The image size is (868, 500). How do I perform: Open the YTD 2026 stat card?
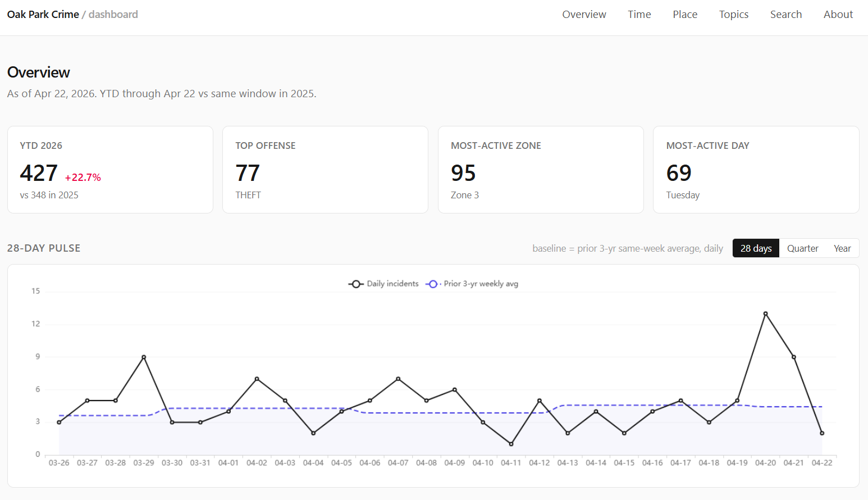tap(110, 170)
